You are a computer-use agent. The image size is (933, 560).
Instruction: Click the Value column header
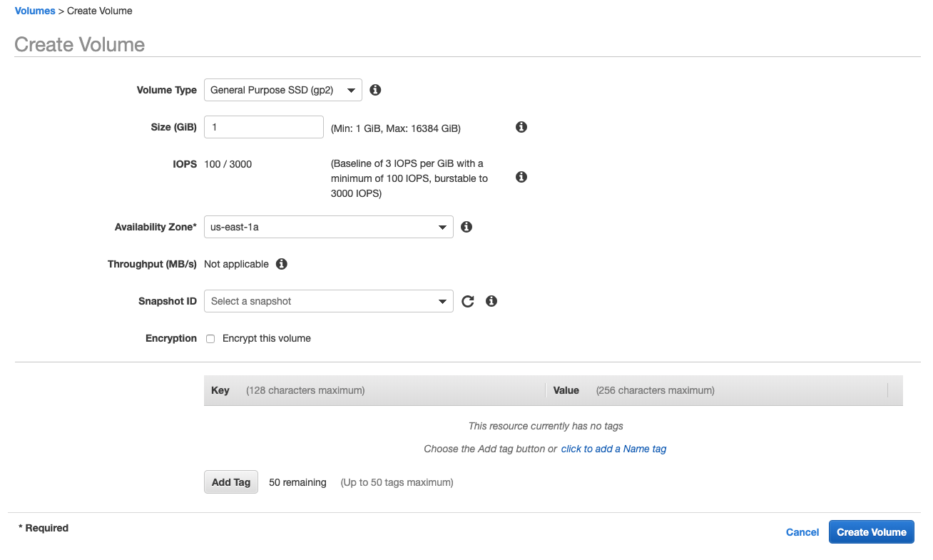click(566, 390)
